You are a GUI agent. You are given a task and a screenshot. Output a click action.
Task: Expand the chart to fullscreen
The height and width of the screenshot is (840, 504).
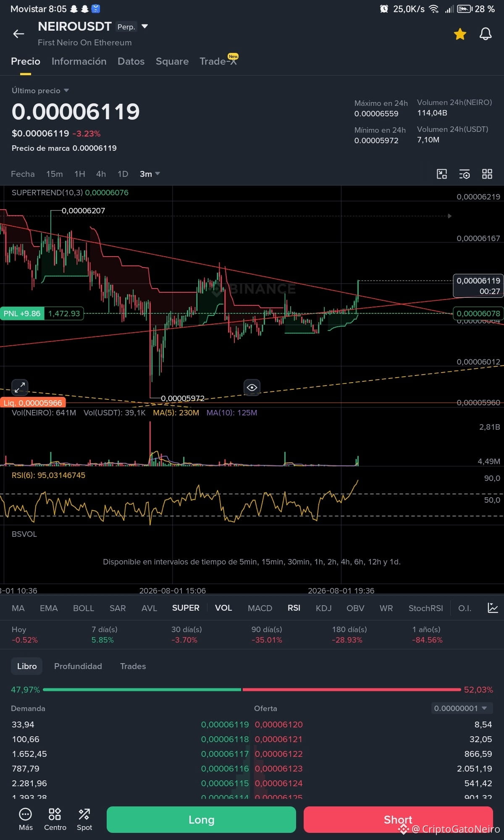click(x=20, y=387)
